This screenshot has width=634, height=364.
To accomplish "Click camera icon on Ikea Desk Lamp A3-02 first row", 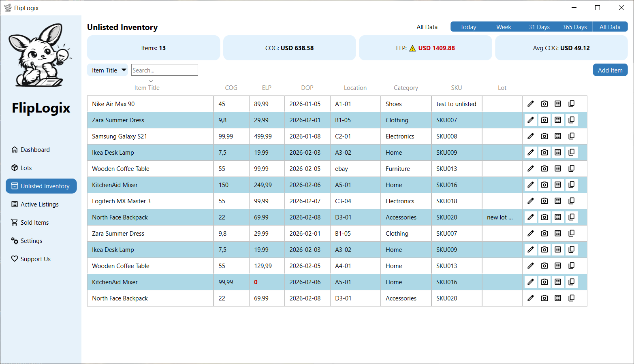I will click(544, 152).
